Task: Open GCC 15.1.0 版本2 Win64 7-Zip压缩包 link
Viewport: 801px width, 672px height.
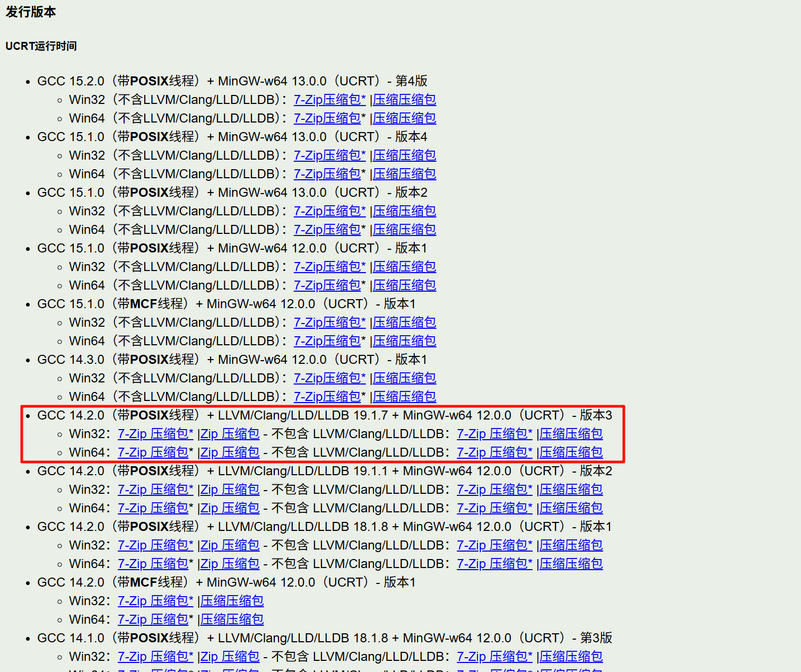Action: point(327,230)
